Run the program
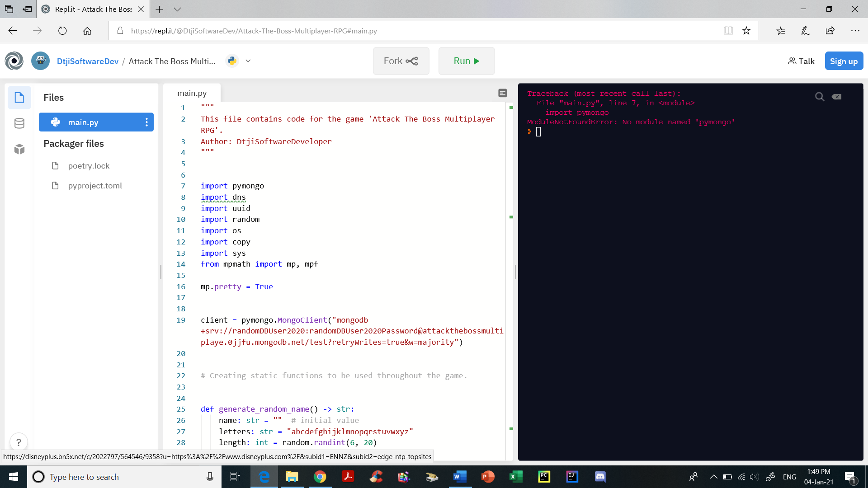This screenshot has width=868, height=488. (467, 61)
